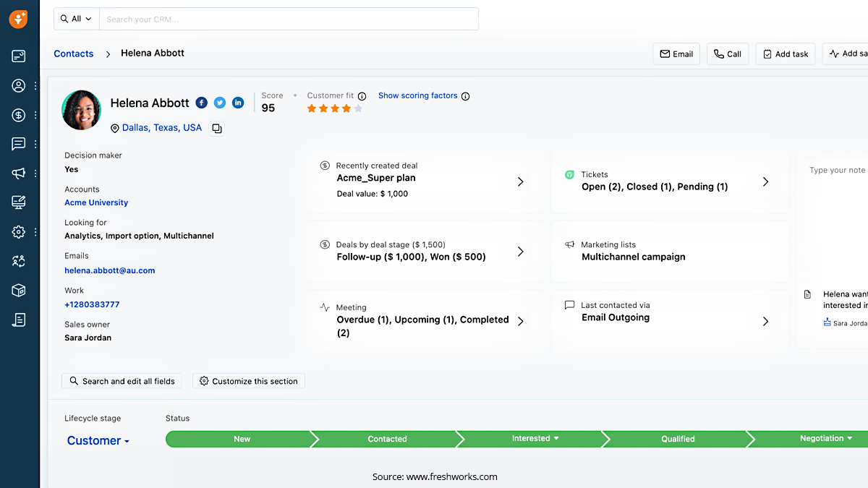The height and width of the screenshot is (488, 868).
Task: Click the Customer fit star rating
Action: pyautogui.click(x=335, y=109)
